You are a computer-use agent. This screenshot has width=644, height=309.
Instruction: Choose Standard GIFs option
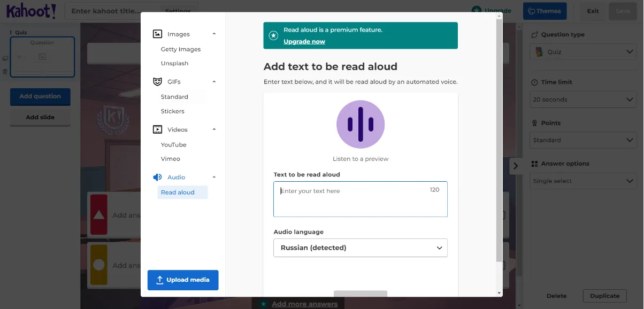174,97
